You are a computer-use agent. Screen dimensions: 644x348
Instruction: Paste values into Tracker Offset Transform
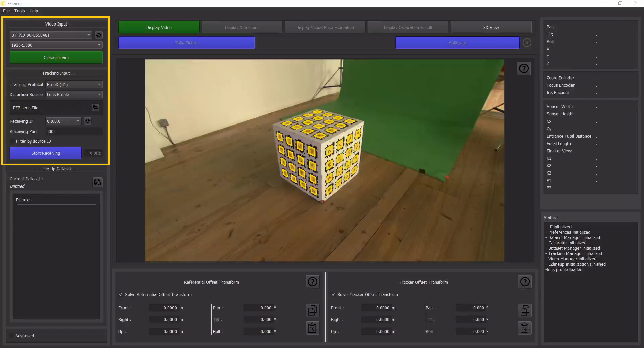pos(525,328)
